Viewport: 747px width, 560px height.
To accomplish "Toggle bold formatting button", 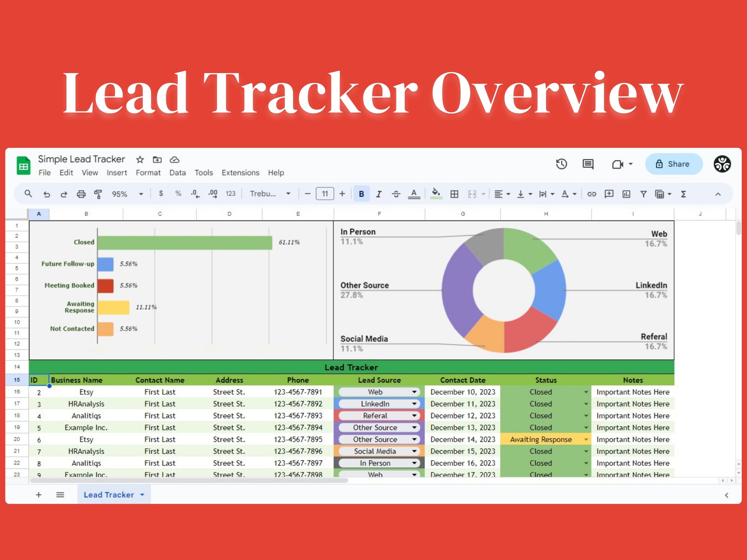I will (361, 194).
